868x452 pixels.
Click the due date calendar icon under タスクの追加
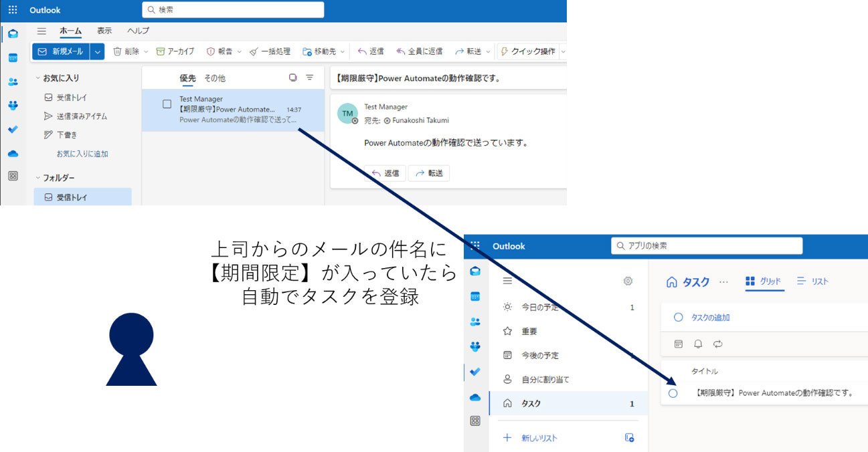(x=679, y=344)
